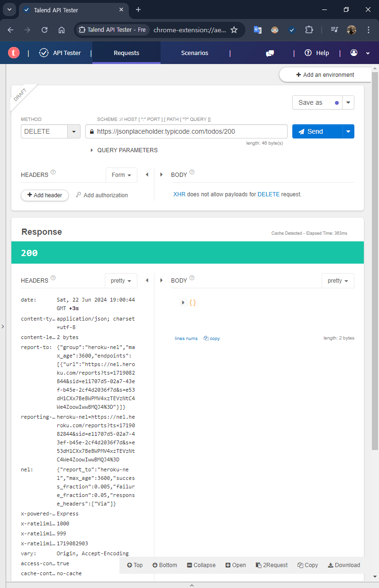Click the media control icon in the browser toolbar

pyautogui.click(x=334, y=30)
